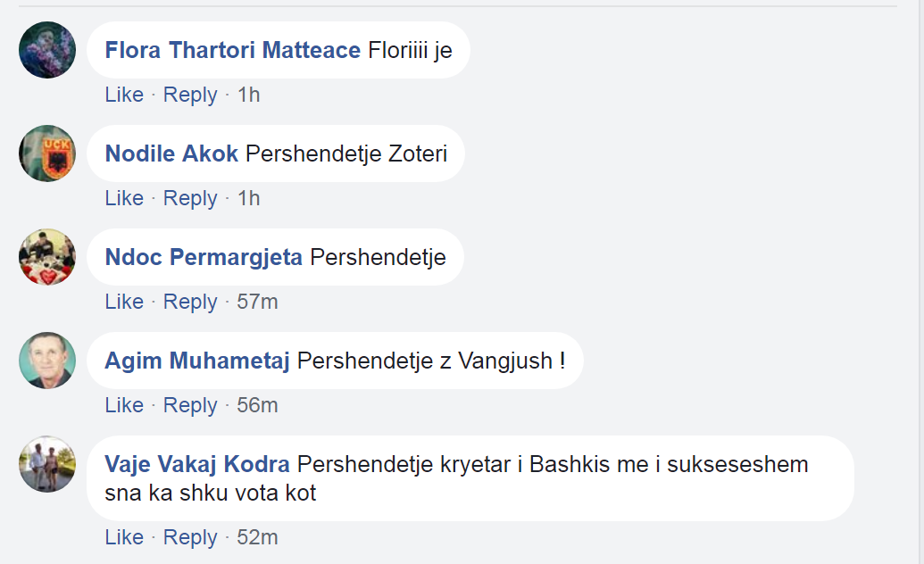Reply to Nodile Akok's comment
Viewport: 924px width, 564px height.
pos(190,198)
